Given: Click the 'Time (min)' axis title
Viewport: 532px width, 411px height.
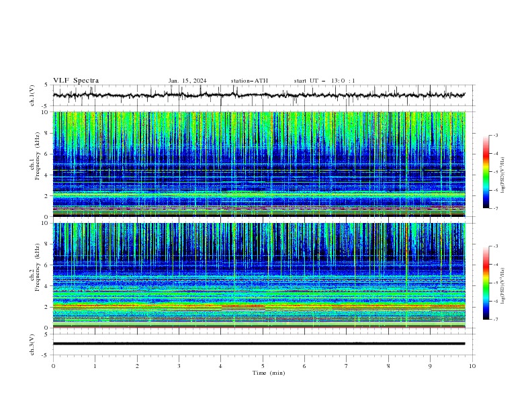Looking at the screenshot, I should [269, 373].
